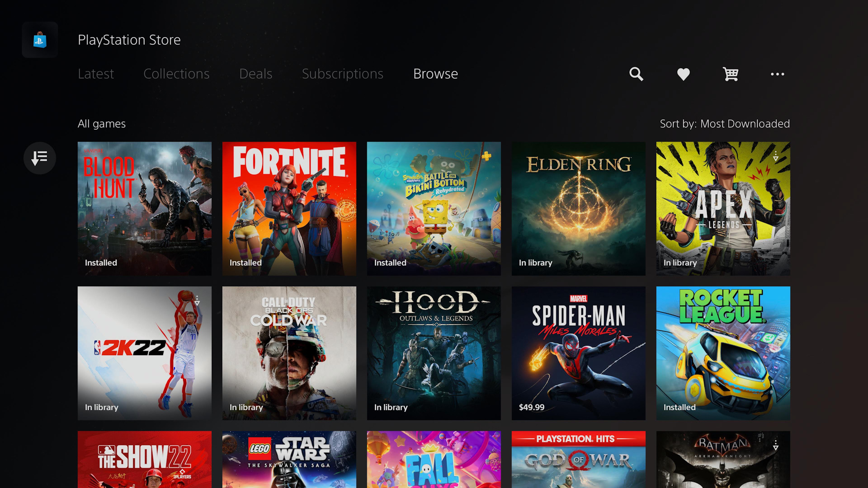Open the Elden Ring game tile
The width and height of the screenshot is (868, 488).
pyautogui.click(x=579, y=209)
